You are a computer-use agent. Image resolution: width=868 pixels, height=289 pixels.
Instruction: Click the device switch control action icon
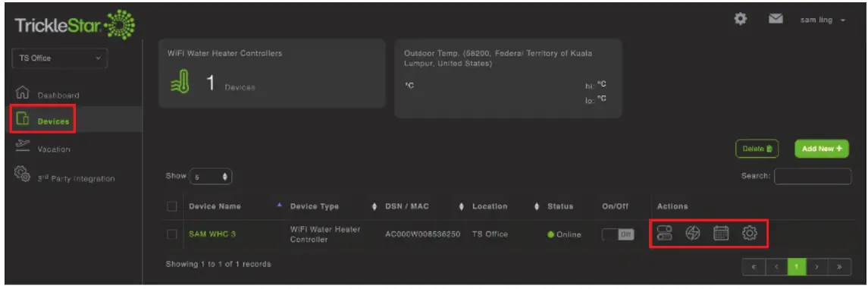point(664,234)
